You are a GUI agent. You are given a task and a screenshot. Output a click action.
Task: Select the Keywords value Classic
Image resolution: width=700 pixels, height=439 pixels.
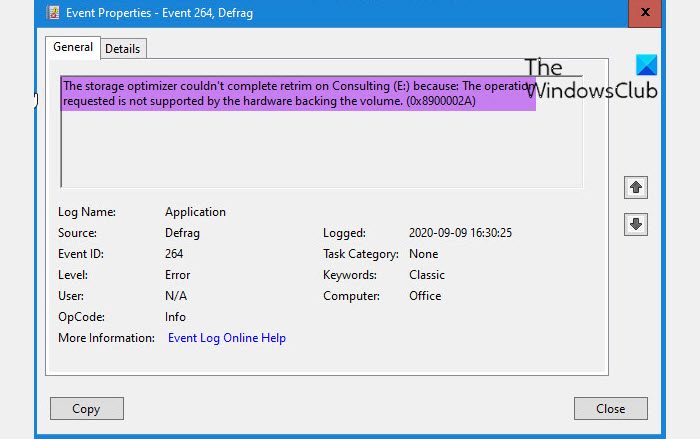click(427, 275)
